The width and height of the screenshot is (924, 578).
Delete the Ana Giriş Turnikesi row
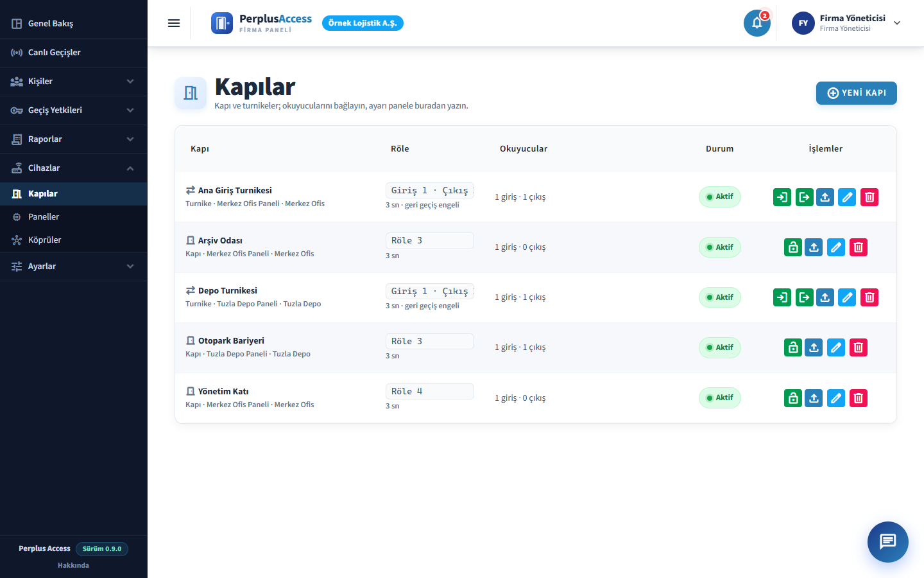click(x=869, y=197)
